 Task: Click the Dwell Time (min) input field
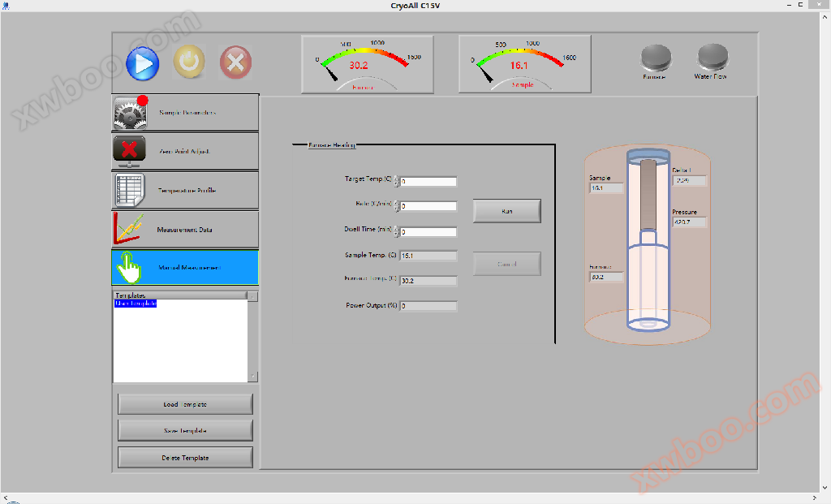[428, 231]
